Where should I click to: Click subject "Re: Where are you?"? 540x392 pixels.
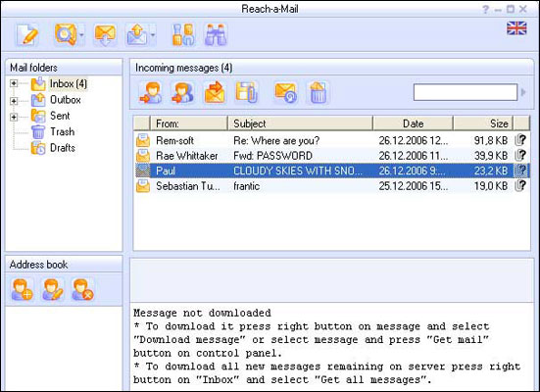(276, 140)
